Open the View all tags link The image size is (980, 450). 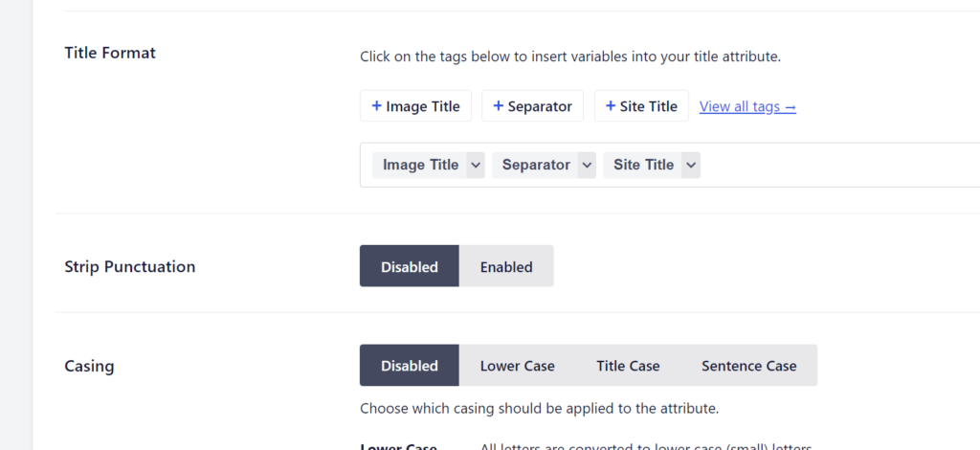point(747,106)
